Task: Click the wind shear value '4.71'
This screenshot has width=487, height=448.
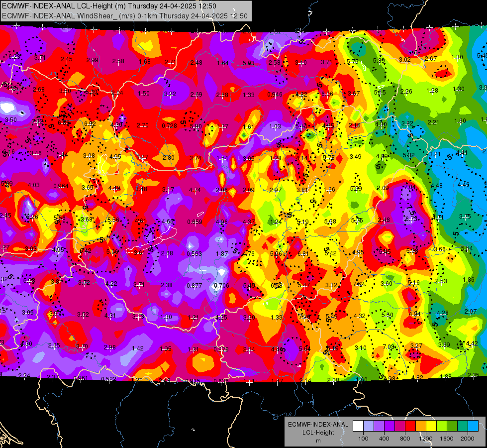Action: point(438,218)
